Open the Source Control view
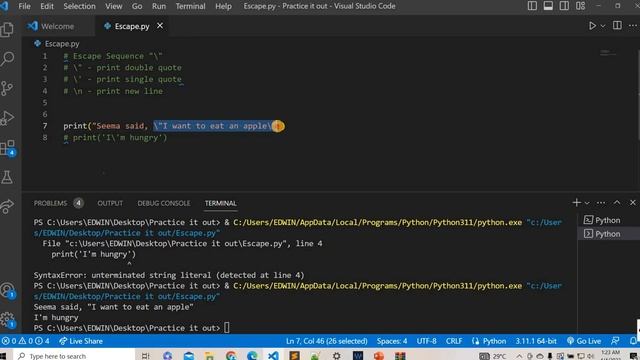 (x=7, y=88)
